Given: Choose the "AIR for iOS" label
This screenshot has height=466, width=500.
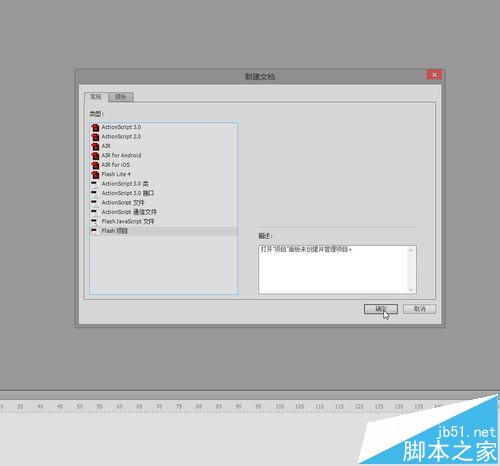Looking at the screenshot, I should pyautogui.click(x=115, y=165).
